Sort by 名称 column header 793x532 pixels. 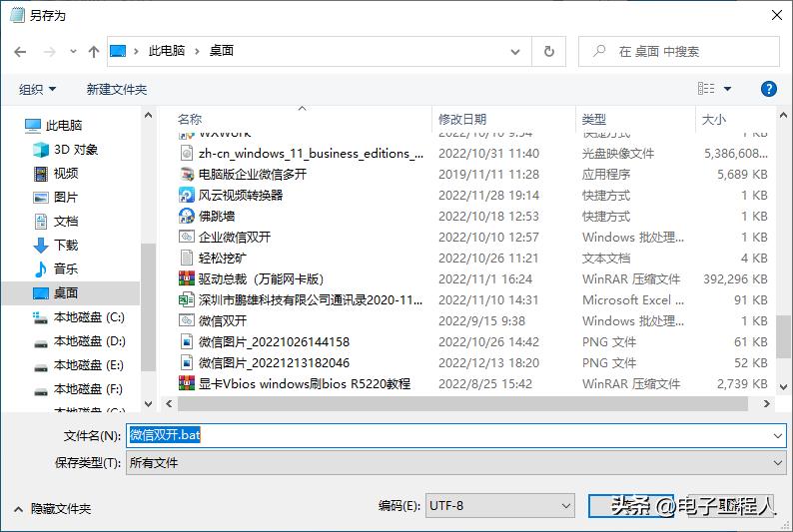coord(190,119)
